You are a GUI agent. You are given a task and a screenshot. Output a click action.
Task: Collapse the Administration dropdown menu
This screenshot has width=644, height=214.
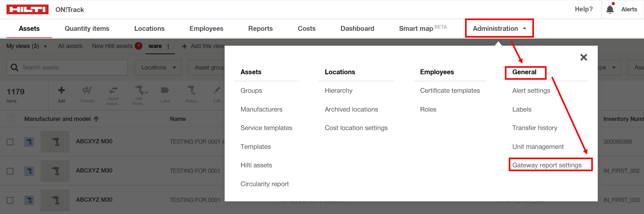(499, 29)
